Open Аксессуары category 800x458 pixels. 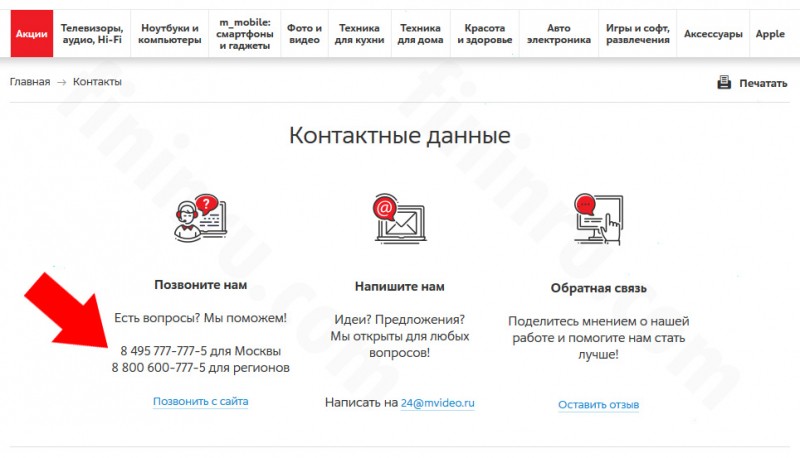[713, 34]
